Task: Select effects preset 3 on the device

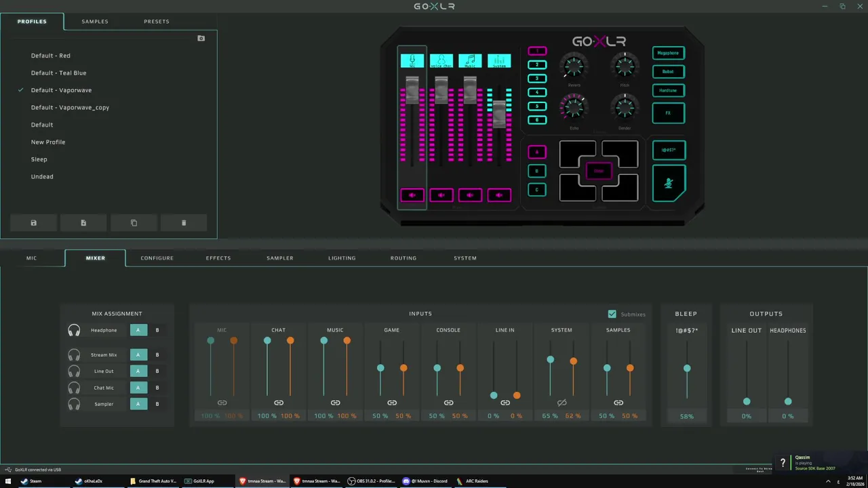Action: [537, 79]
